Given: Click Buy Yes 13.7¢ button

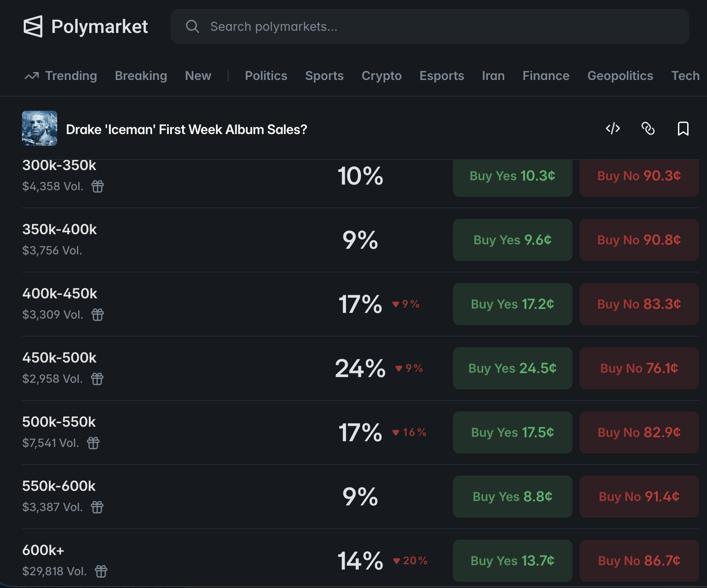Looking at the screenshot, I should [513, 561].
